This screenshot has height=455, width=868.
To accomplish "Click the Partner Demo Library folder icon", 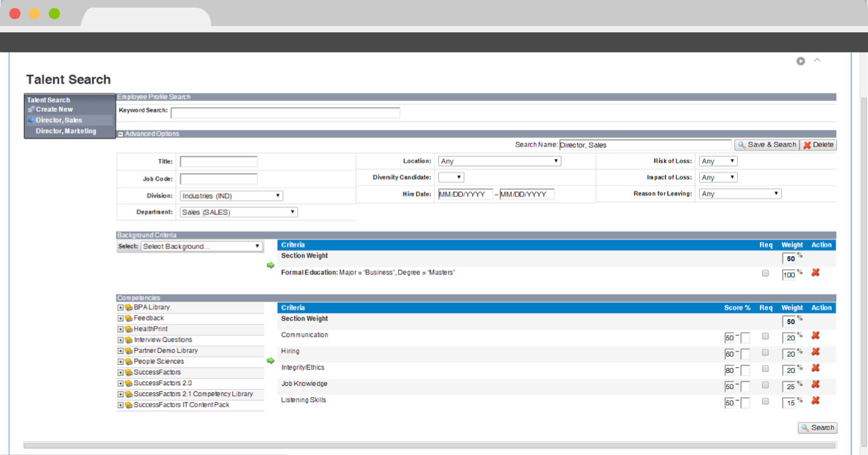I will click(128, 351).
